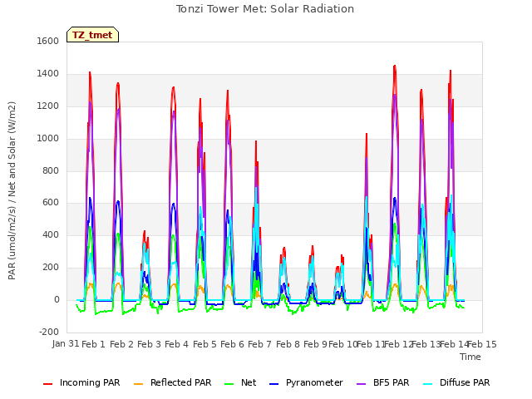
Task: Click the Feb 3 x-axis date label
Action: pos(149,344)
